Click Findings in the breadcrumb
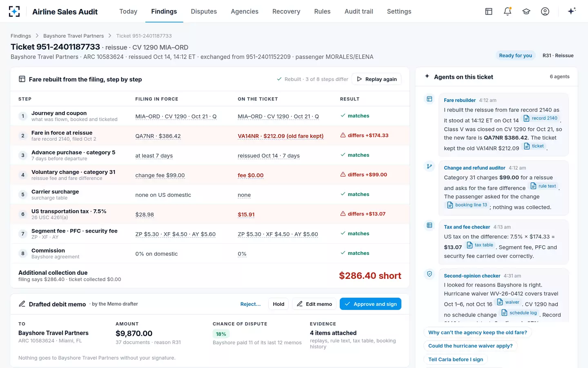Screen dimensions: 588x368 tap(21, 36)
